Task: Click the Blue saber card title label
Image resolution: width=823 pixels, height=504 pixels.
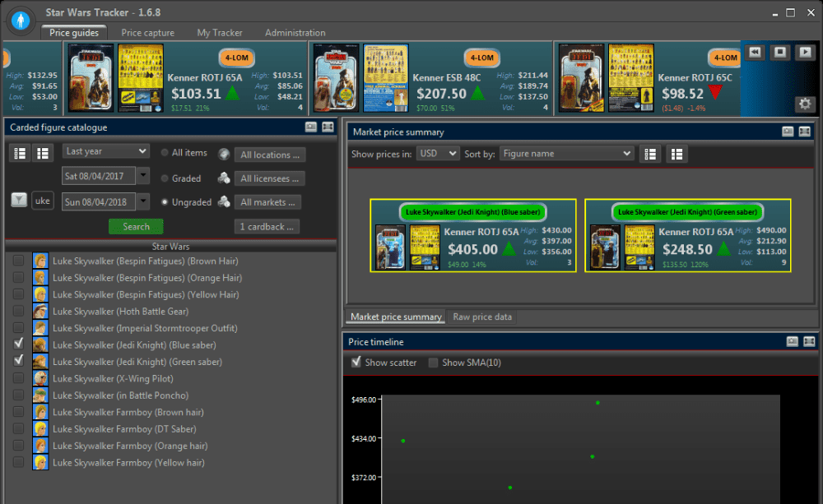Action: click(x=473, y=212)
